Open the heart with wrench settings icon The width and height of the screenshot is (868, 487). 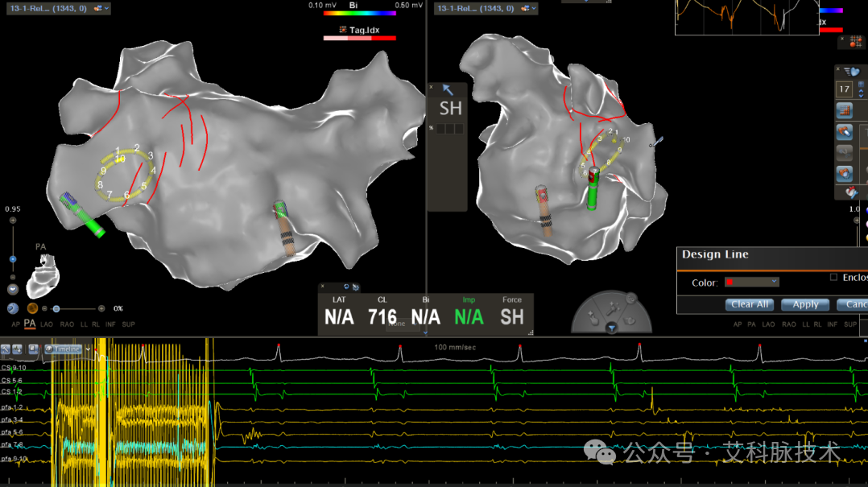pos(851,192)
